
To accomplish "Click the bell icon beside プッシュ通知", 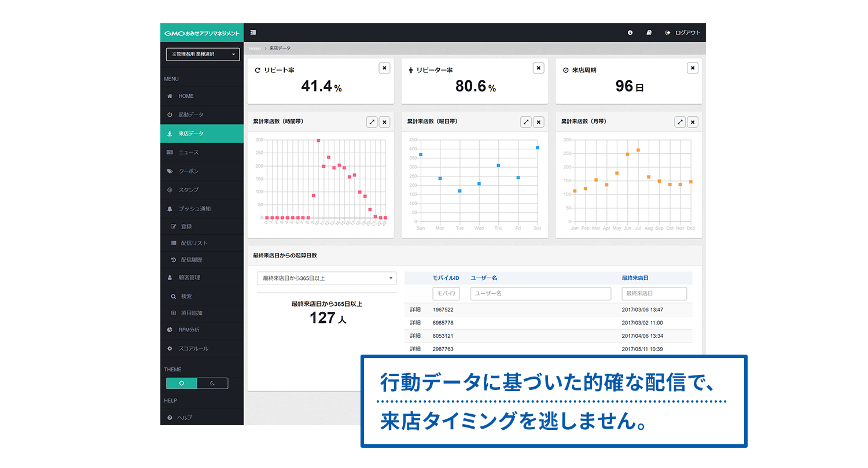I will pyautogui.click(x=170, y=208).
